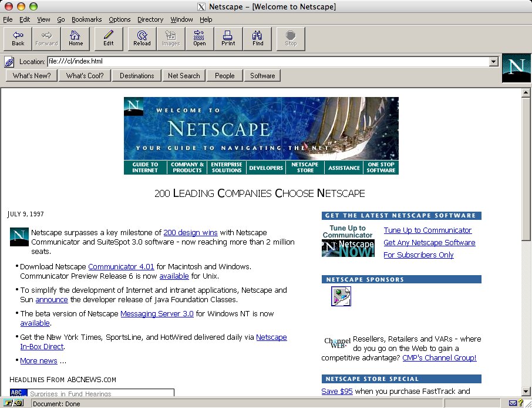Image resolution: width=532 pixels, height=408 pixels.
Task: Open the File menu
Action: (8, 19)
